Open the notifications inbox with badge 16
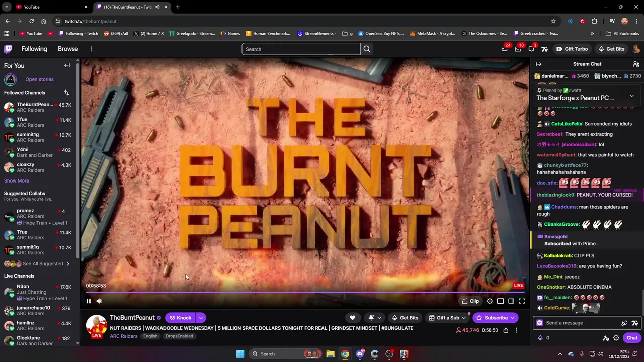 coord(518,49)
